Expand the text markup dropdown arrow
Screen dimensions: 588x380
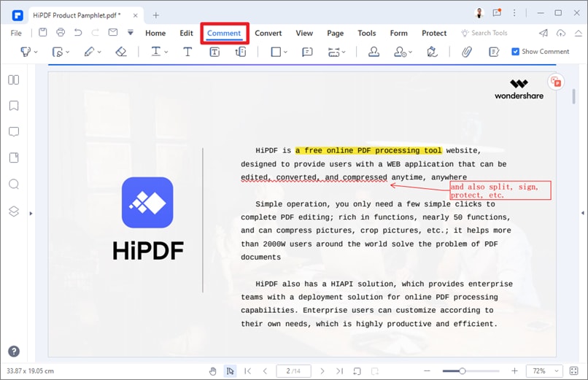click(x=166, y=52)
